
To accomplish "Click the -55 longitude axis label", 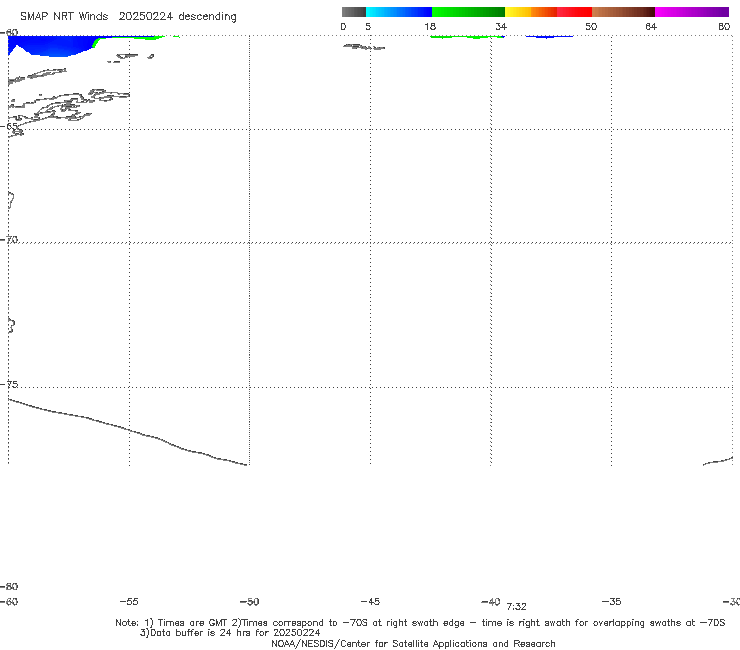I will point(129,602).
